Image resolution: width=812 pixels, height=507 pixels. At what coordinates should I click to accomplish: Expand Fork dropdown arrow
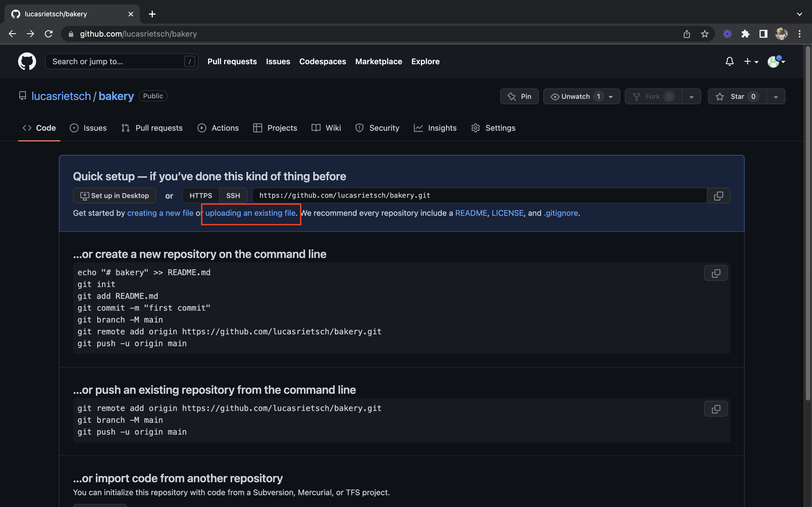tap(692, 96)
